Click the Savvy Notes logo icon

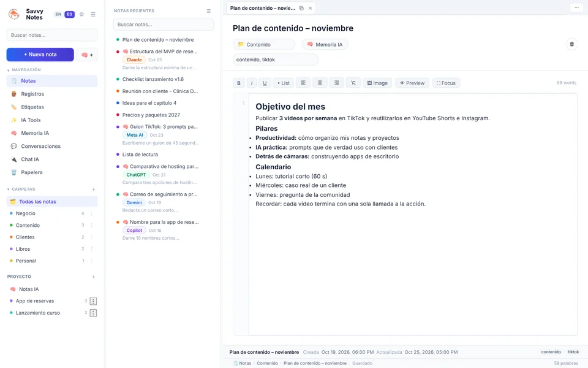point(14,14)
